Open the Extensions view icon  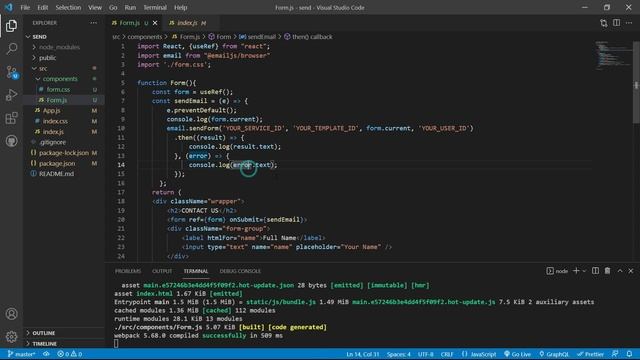[11, 118]
